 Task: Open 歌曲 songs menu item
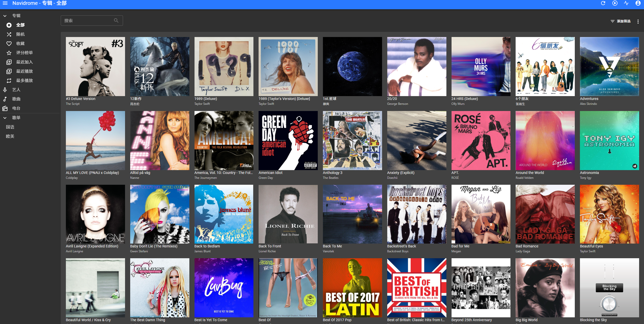(x=30, y=99)
